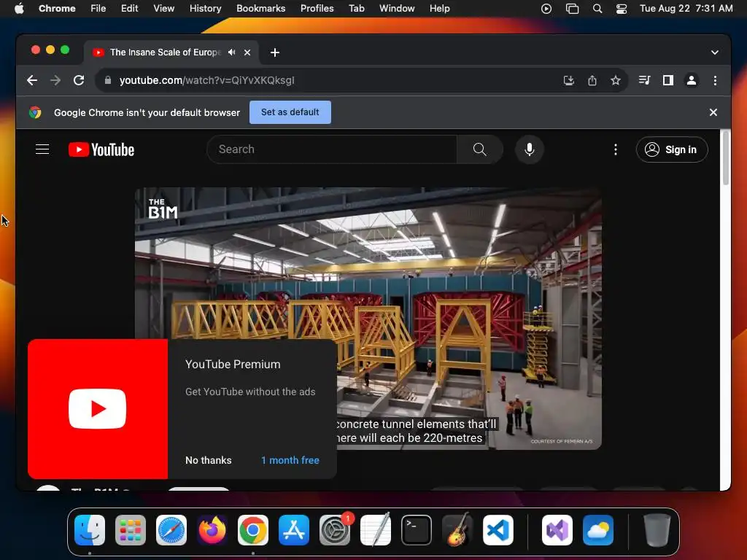
Task: Click the share page icon
Action: pos(592,80)
